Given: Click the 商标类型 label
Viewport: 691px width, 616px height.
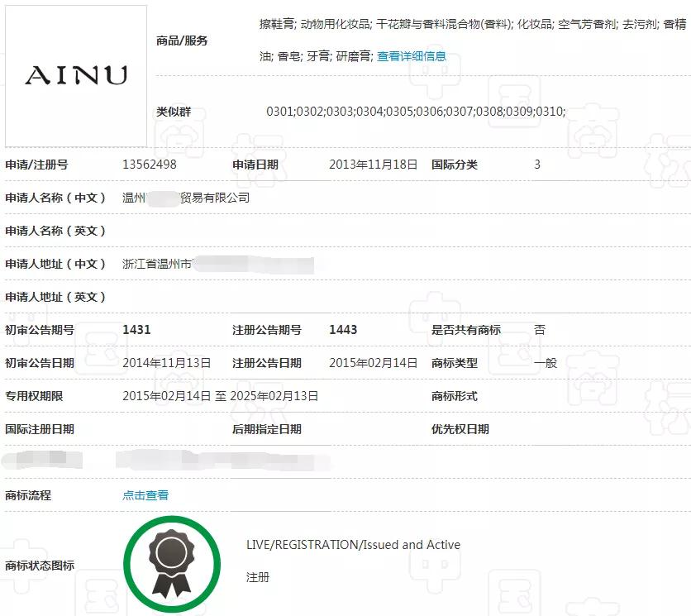Looking at the screenshot, I should point(455,363).
